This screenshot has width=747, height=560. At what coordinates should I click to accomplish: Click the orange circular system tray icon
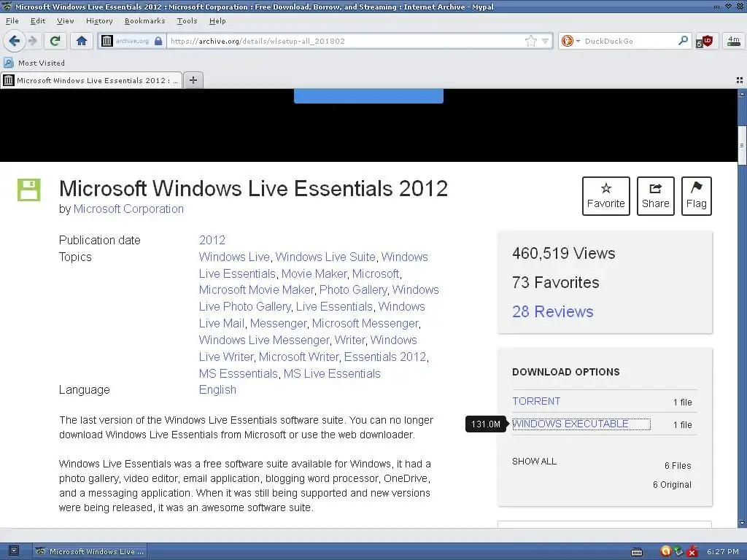pyautogui.click(x=665, y=551)
